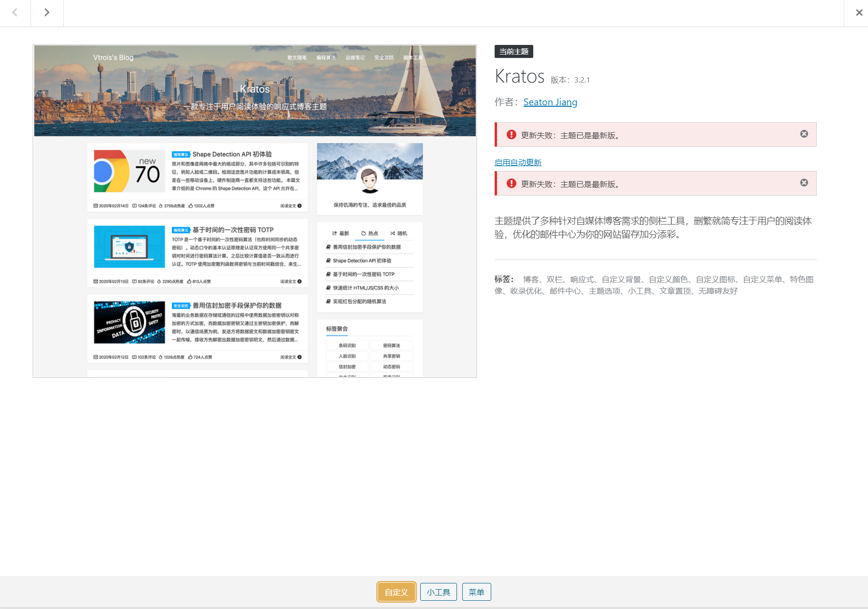Image resolution: width=868 pixels, height=609 pixels.
Task: Click the next theme arrow
Action: [47, 12]
